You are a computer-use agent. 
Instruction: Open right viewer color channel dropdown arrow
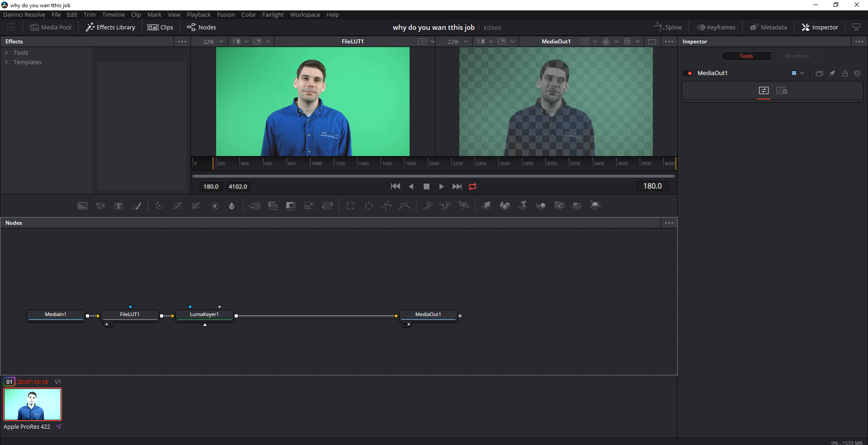[x=616, y=42]
